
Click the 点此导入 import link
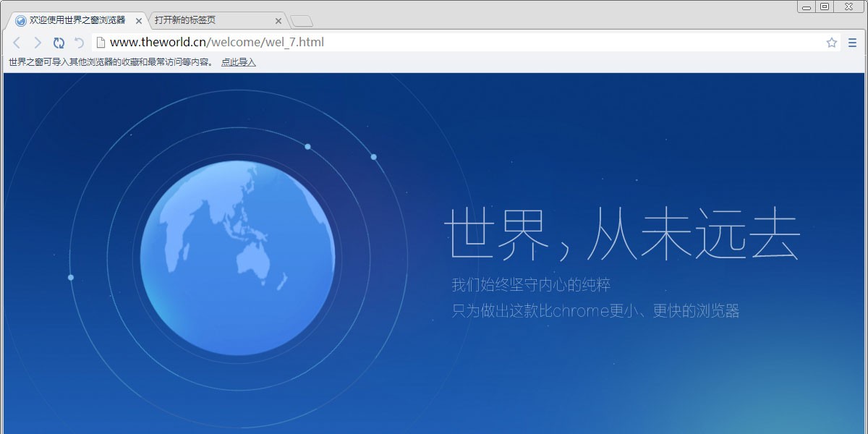(238, 63)
